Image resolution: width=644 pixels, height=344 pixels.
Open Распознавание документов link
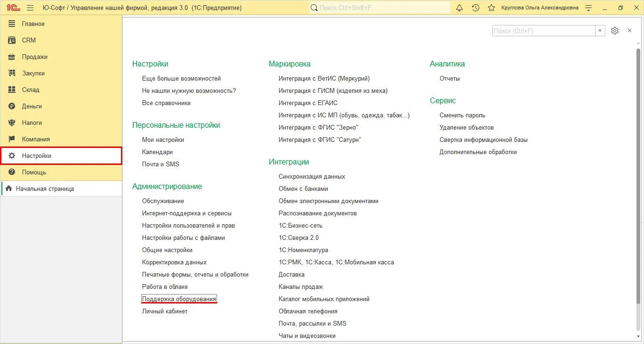tap(318, 213)
